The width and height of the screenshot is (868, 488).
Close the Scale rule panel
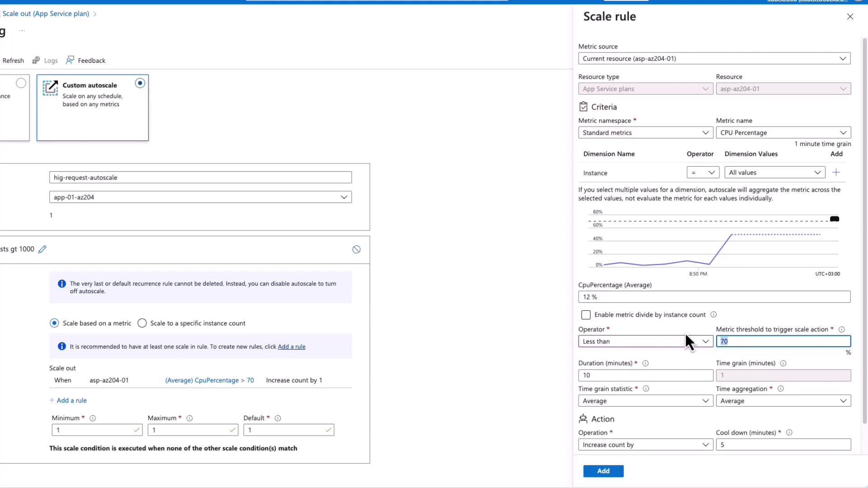(x=850, y=17)
